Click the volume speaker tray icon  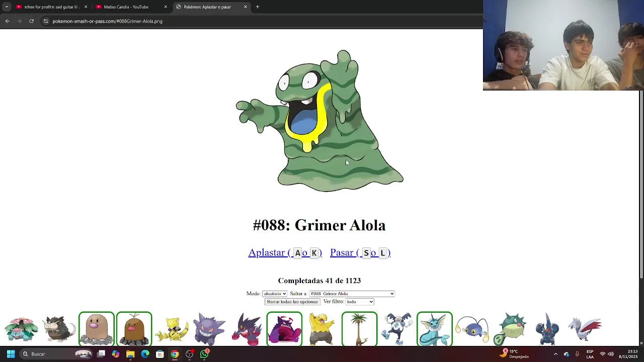[x=610, y=354]
